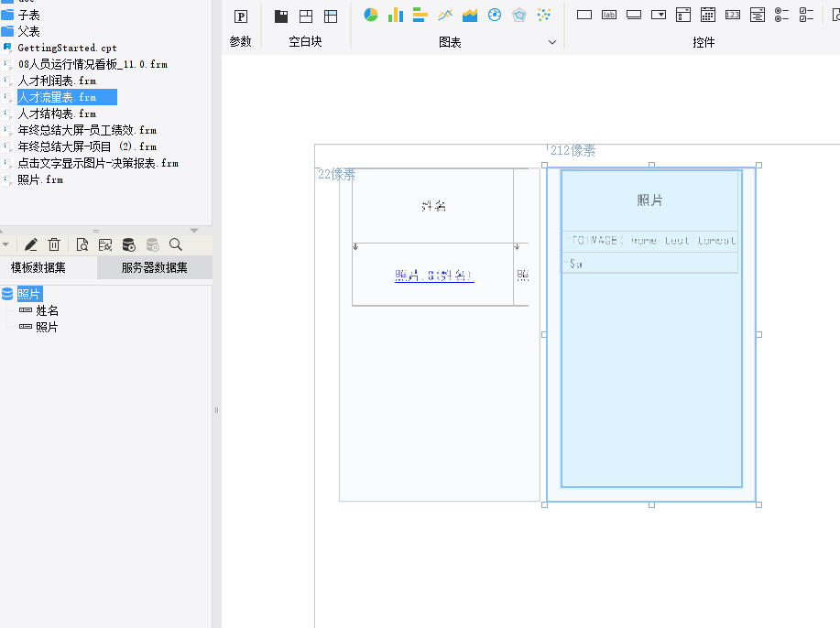The height and width of the screenshot is (628, 840).
Task: Add a scatter chart to the form
Action: coord(544,15)
